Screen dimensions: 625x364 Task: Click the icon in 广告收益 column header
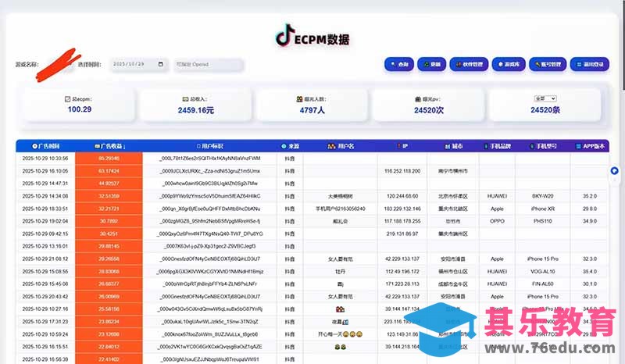(x=97, y=146)
